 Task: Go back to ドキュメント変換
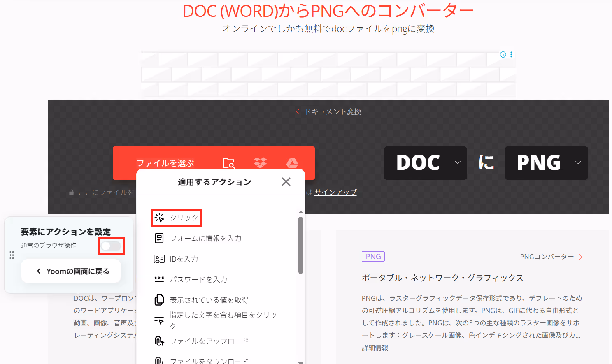pyautogui.click(x=333, y=112)
